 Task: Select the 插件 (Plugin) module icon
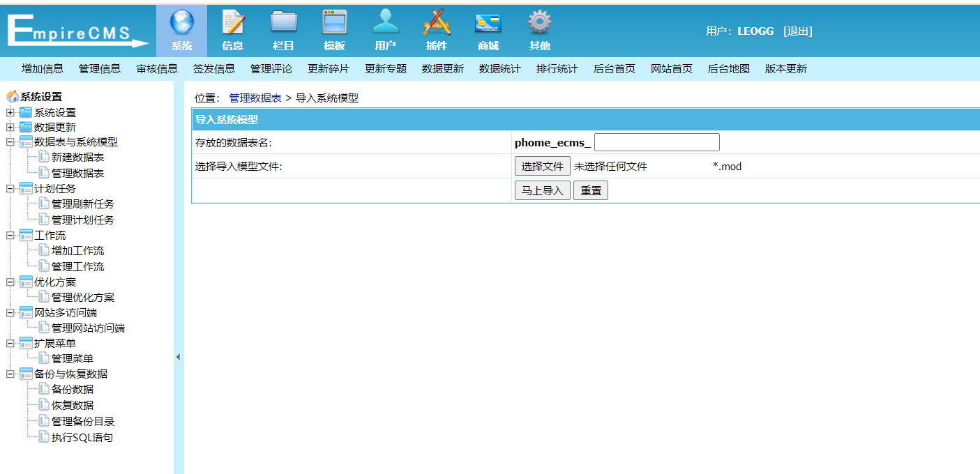pyautogui.click(x=437, y=26)
